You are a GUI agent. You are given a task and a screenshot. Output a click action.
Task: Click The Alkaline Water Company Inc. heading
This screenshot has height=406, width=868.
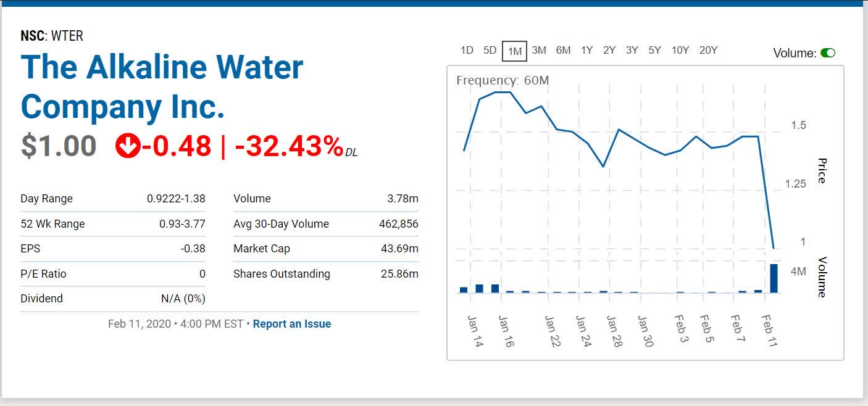(162, 86)
